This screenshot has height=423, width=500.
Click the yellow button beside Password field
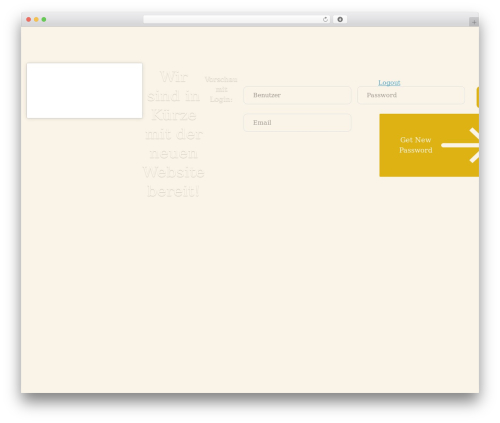click(478, 97)
